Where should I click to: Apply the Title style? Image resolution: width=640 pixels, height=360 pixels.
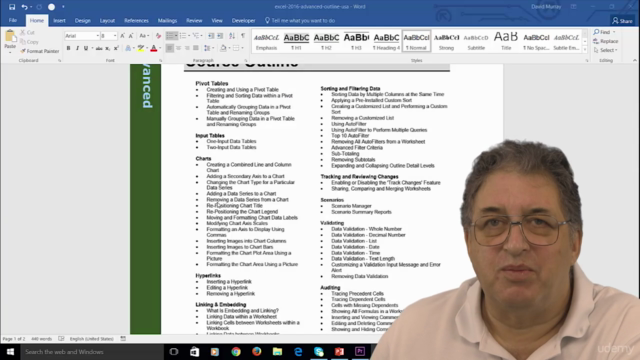(506, 41)
